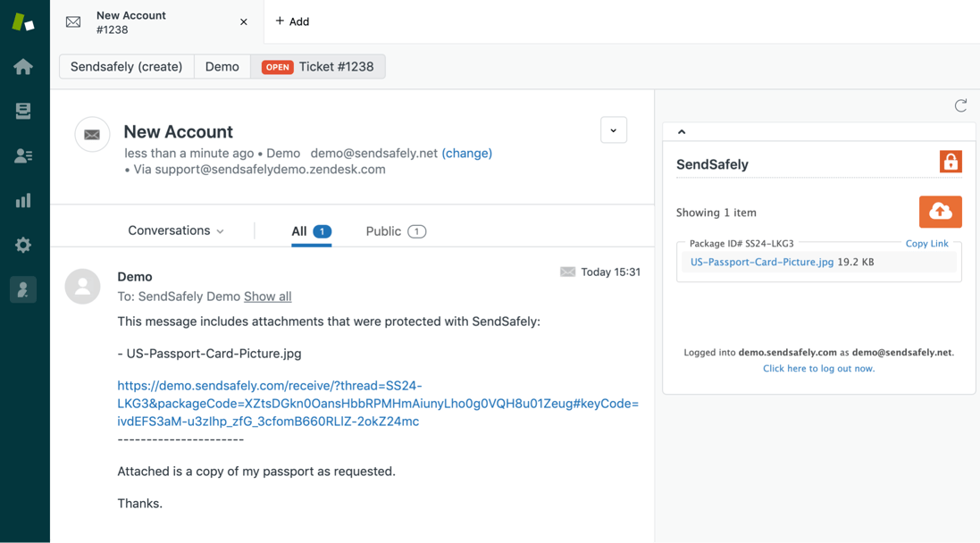Select the Views icon in the sidebar
Screen dimensions: 980x543
tap(23, 111)
